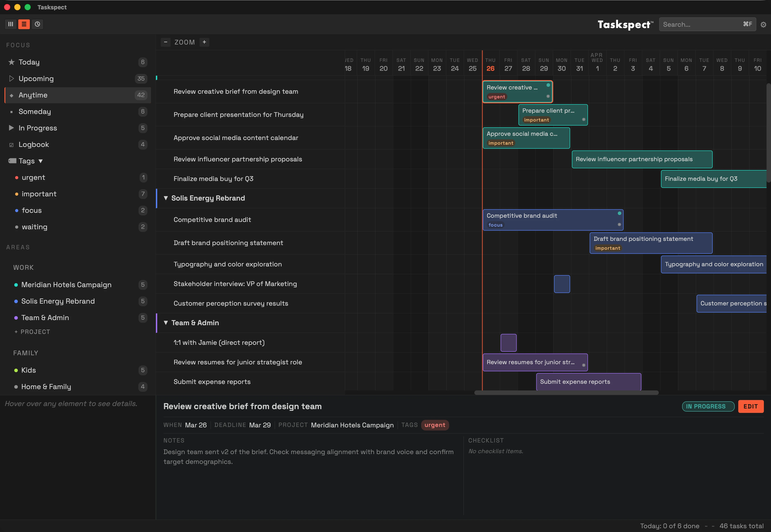Zoom out the timeline with minus button
The width and height of the screenshot is (771, 532).
pyautogui.click(x=165, y=42)
